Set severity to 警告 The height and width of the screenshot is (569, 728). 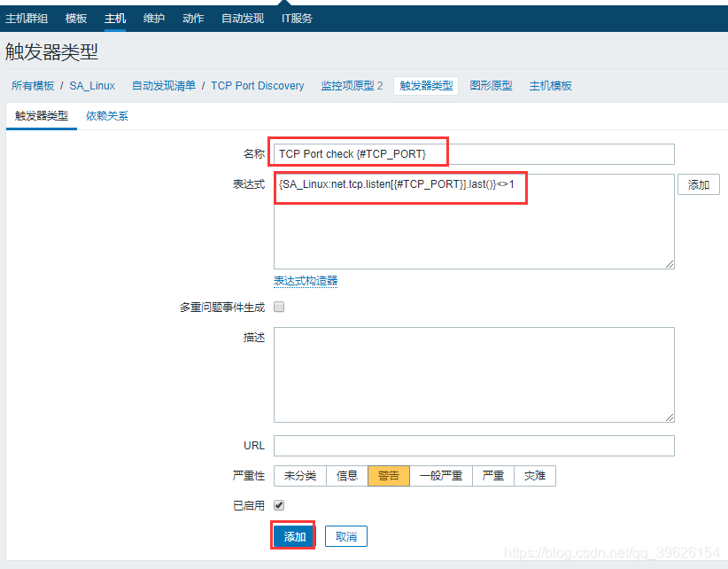coord(389,476)
